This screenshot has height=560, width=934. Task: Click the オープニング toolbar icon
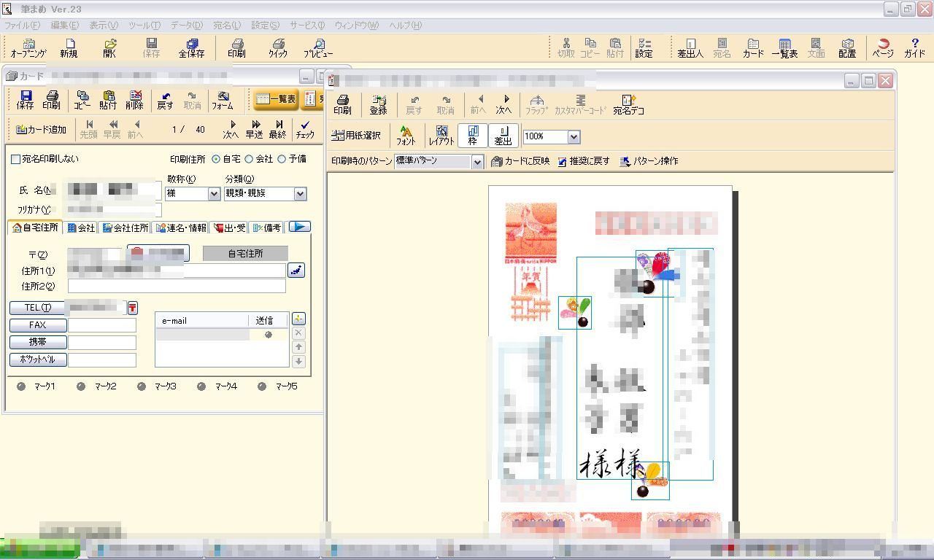click(x=28, y=48)
